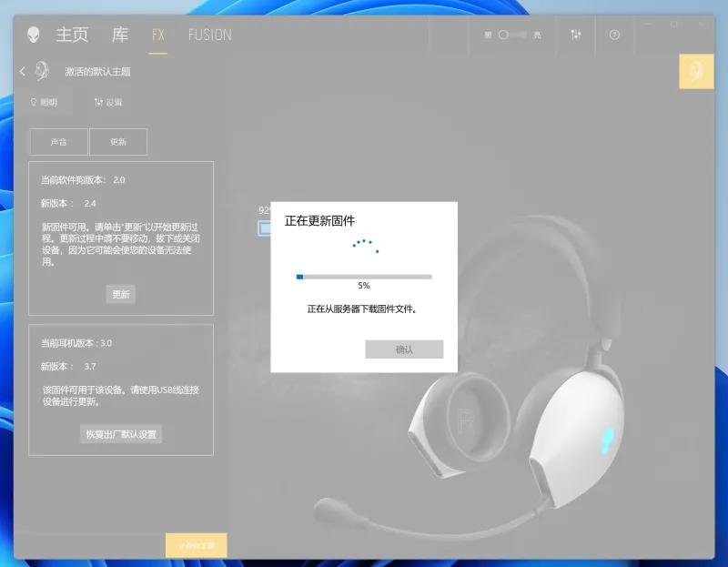The height and width of the screenshot is (567, 728).
Task: Select the highlighted yellow headset device icon
Action: pyautogui.click(x=696, y=71)
